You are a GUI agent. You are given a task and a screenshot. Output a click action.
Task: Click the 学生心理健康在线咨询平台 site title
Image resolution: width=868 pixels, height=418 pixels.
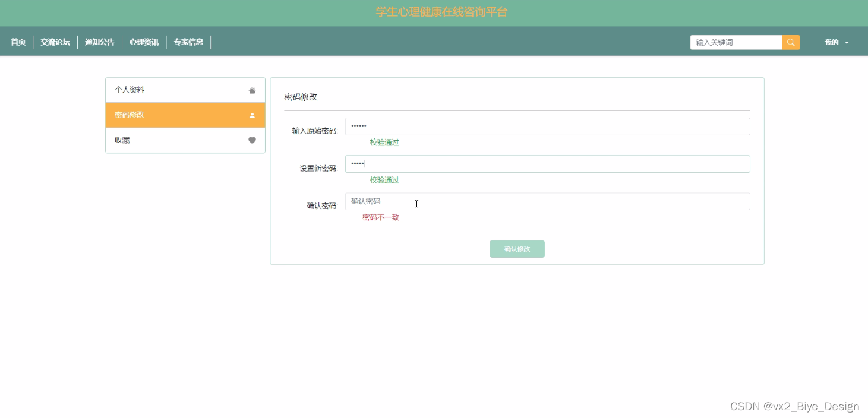[x=442, y=12]
